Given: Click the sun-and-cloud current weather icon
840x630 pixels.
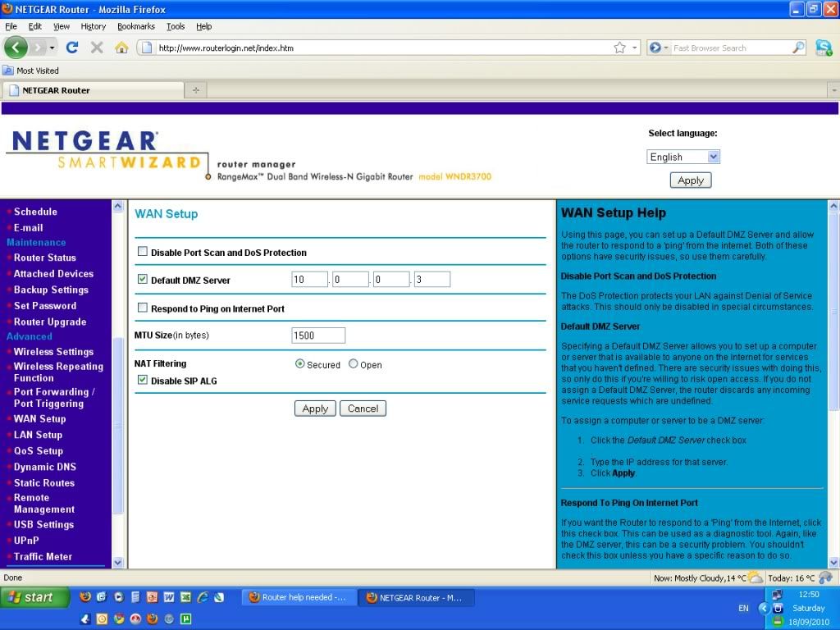Looking at the screenshot, I should coord(755,577).
